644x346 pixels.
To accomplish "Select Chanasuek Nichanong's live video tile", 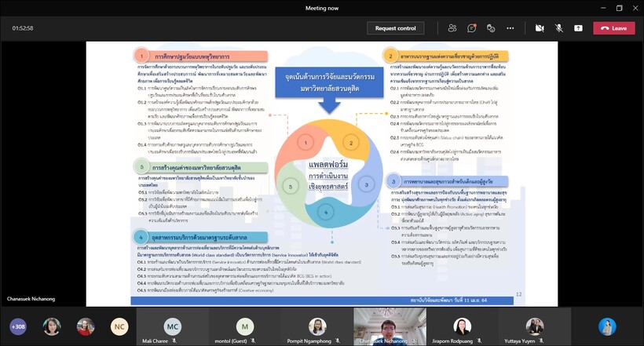I will pos(390,326).
